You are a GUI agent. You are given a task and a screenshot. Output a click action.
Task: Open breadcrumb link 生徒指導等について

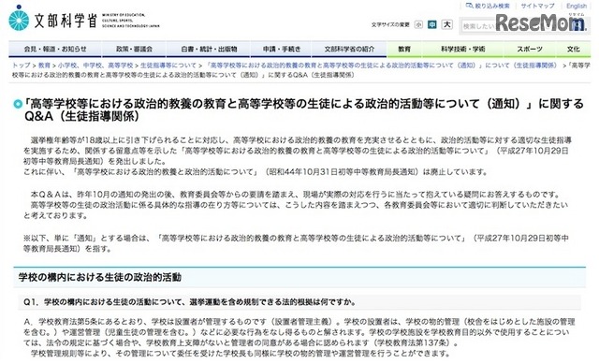tap(168, 66)
